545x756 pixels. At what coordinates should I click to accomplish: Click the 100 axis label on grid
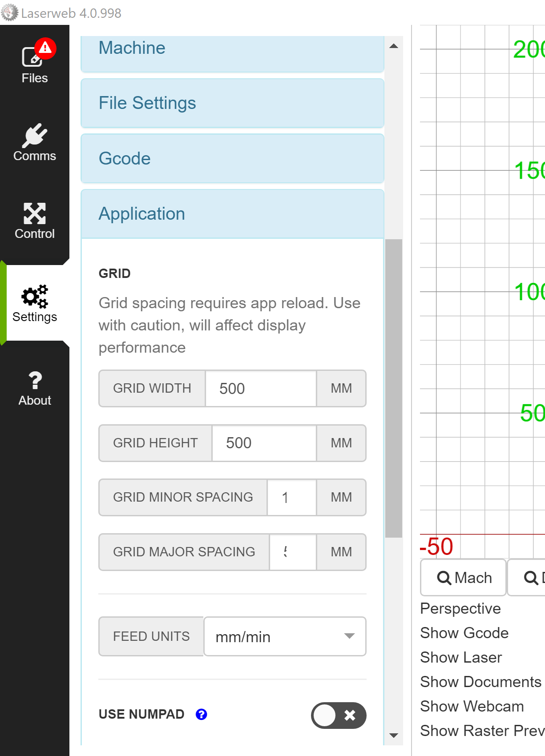(x=529, y=292)
